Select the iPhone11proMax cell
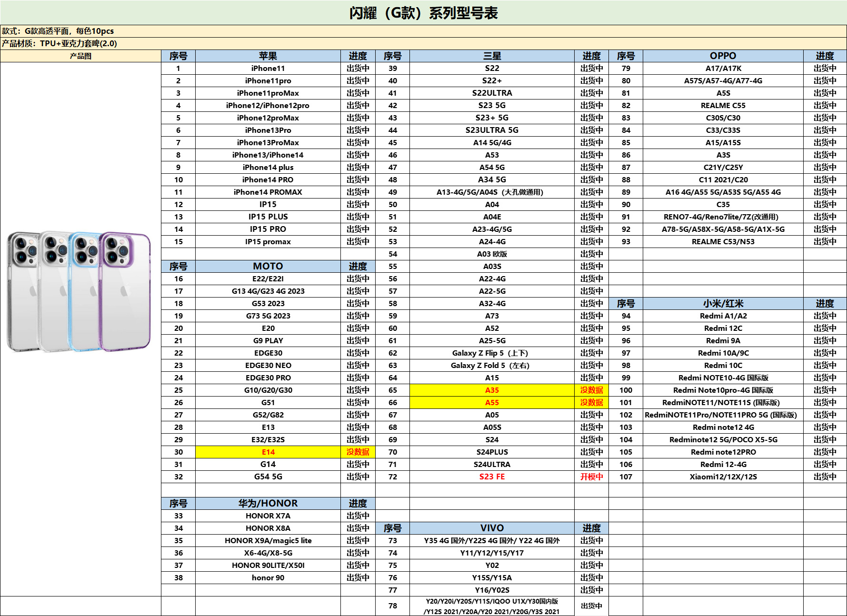Image resolution: width=847 pixels, height=616 pixels. coord(268,93)
